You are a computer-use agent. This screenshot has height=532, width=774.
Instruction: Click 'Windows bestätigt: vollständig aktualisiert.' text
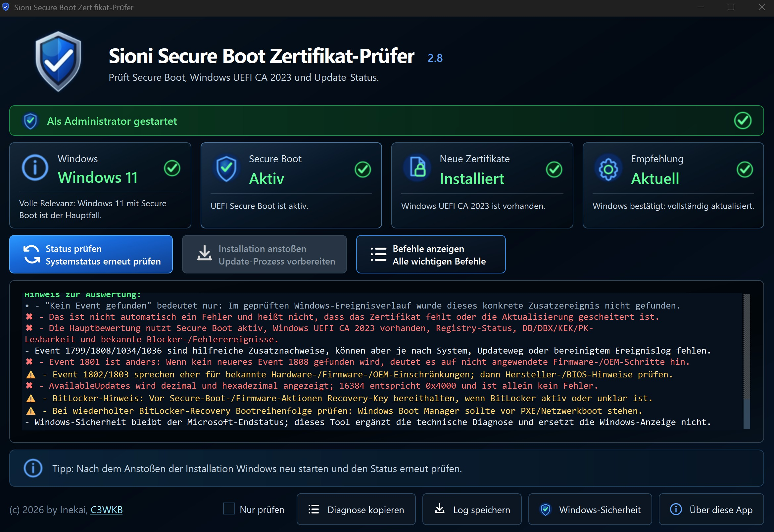point(673,206)
